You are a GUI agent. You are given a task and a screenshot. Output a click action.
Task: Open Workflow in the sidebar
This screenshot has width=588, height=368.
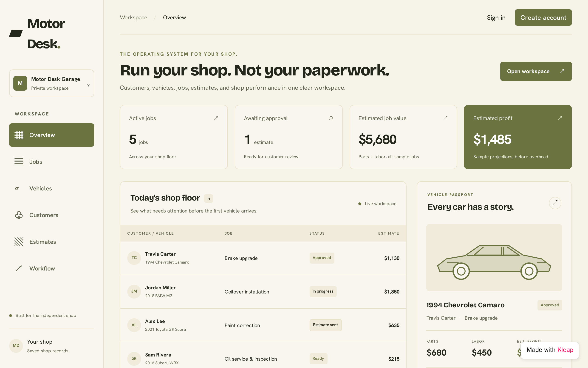(x=51, y=268)
